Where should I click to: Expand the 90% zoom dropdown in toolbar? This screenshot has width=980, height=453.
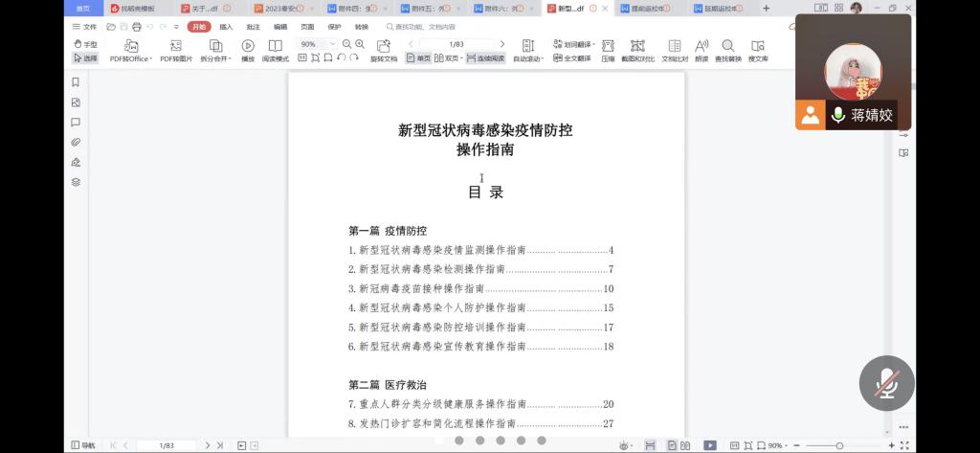(333, 44)
